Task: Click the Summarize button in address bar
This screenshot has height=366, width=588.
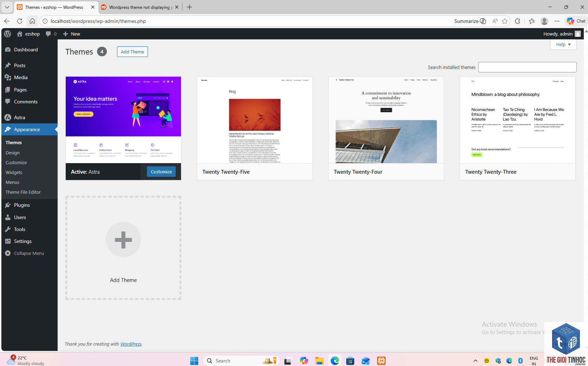Action: pyautogui.click(x=470, y=21)
